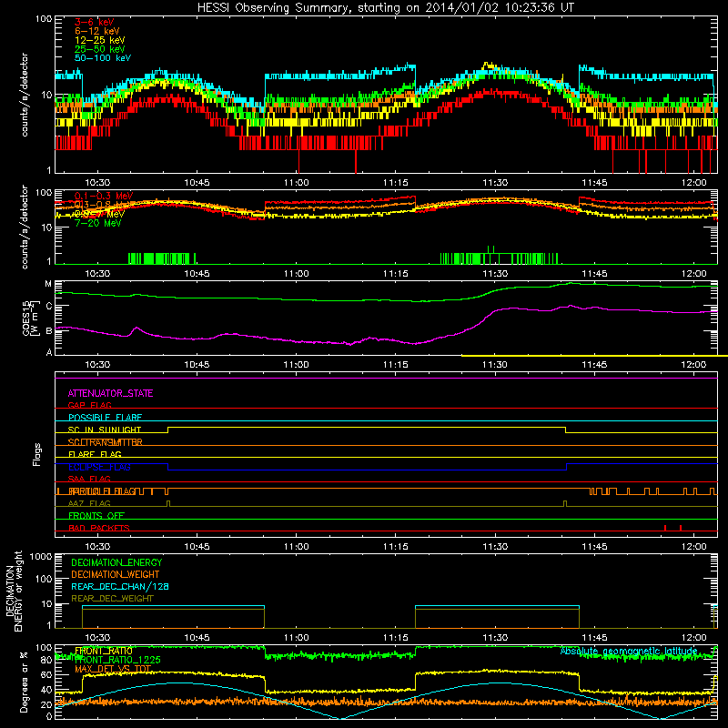Click the 10:45 tick under the GOES panel
728x728 pixels.
click(x=197, y=365)
